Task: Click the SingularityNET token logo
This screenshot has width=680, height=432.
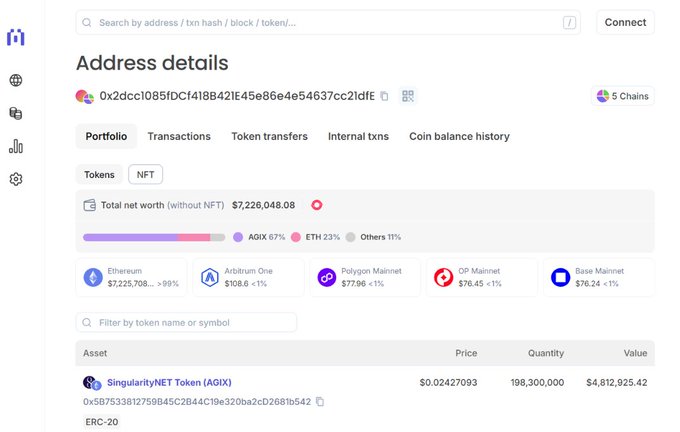Action: (x=92, y=383)
